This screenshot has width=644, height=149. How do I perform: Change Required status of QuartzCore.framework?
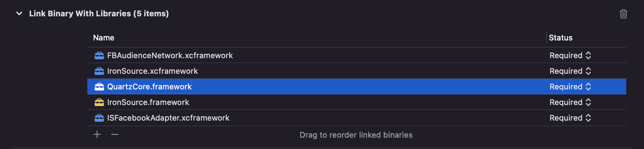[x=570, y=87]
